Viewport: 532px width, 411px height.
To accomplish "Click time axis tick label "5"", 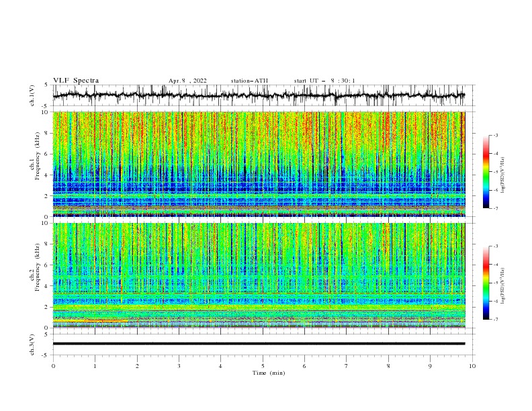I will 263,366.
